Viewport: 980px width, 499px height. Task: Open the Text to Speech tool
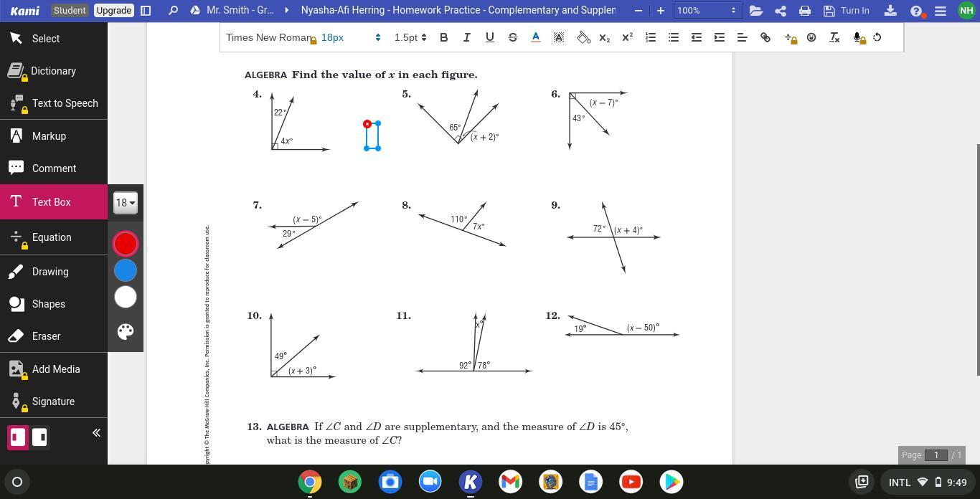(x=54, y=103)
